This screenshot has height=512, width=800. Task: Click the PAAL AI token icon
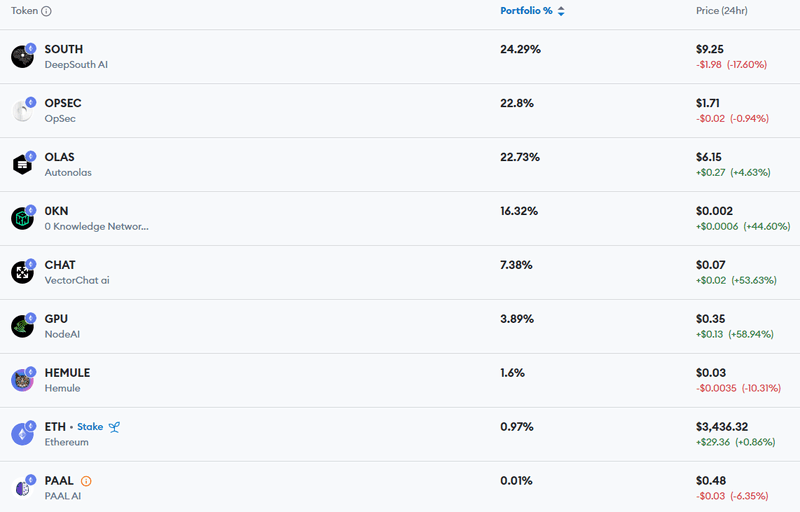coord(22,488)
